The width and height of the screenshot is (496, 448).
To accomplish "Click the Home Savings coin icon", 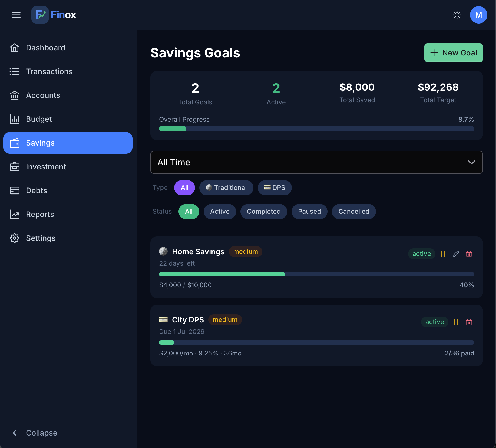I will 163,252.
